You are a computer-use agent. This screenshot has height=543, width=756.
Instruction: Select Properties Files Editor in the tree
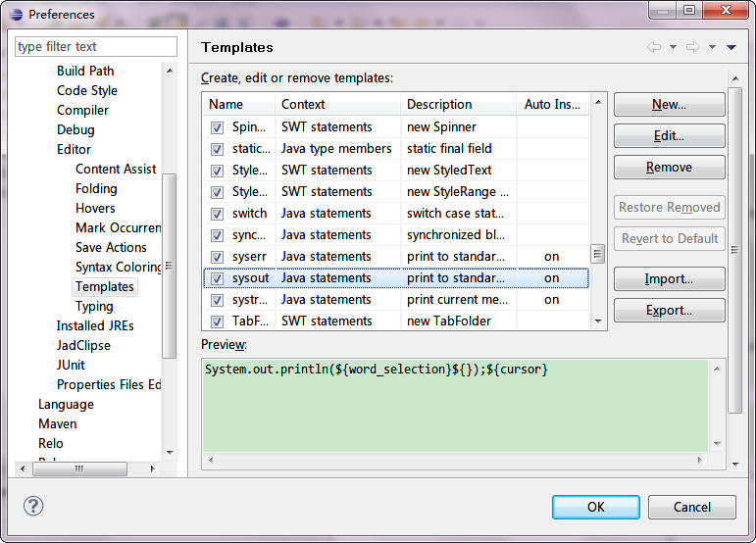pos(109,385)
